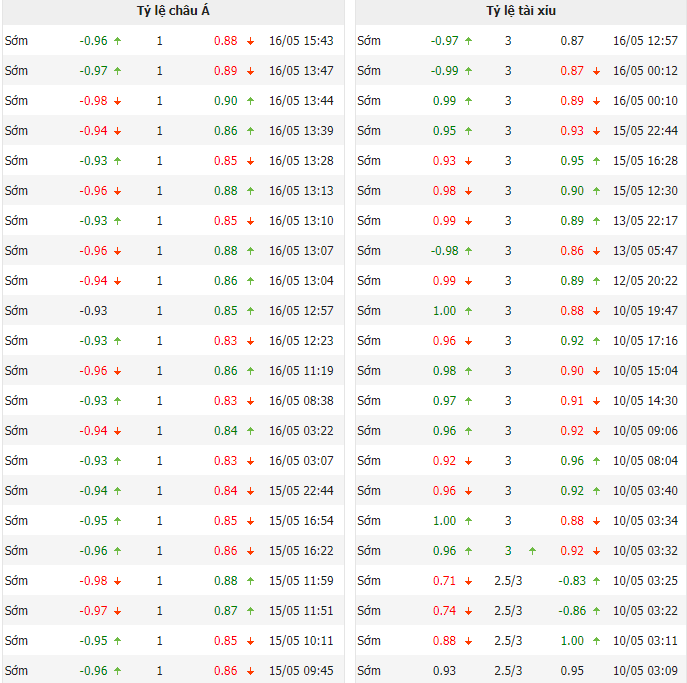The image size is (687, 683).
Task: Click "Sớm" label in the 15/05 09:45 row
Action: [x=17, y=671]
